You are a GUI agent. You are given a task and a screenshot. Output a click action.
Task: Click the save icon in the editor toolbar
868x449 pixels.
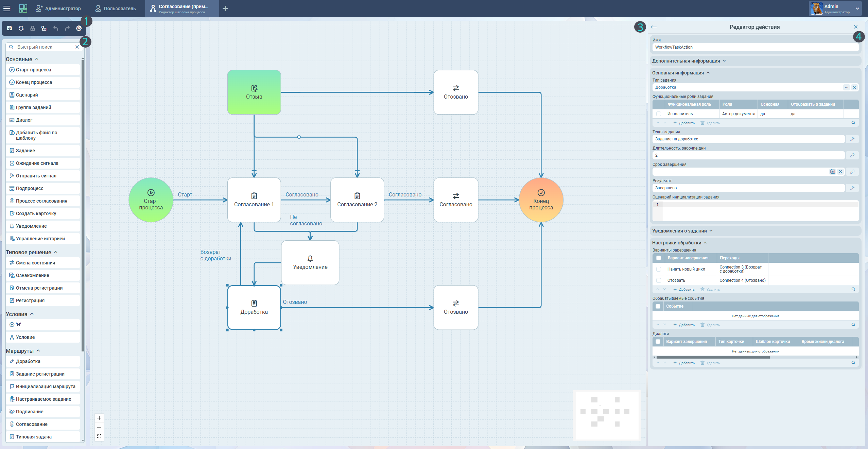pos(10,28)
